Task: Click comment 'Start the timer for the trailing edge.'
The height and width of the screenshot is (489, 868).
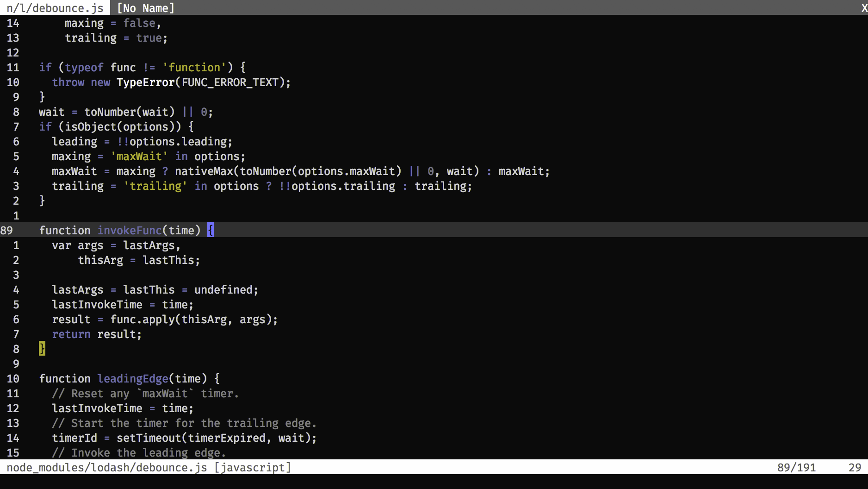Action: 185,423
